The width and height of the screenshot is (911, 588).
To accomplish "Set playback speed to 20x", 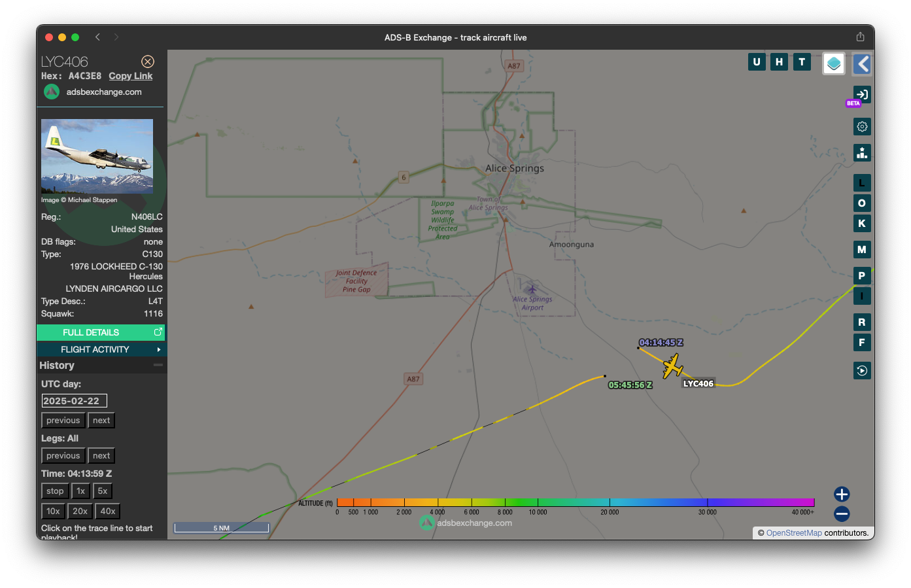I will (x=80, y=511).
